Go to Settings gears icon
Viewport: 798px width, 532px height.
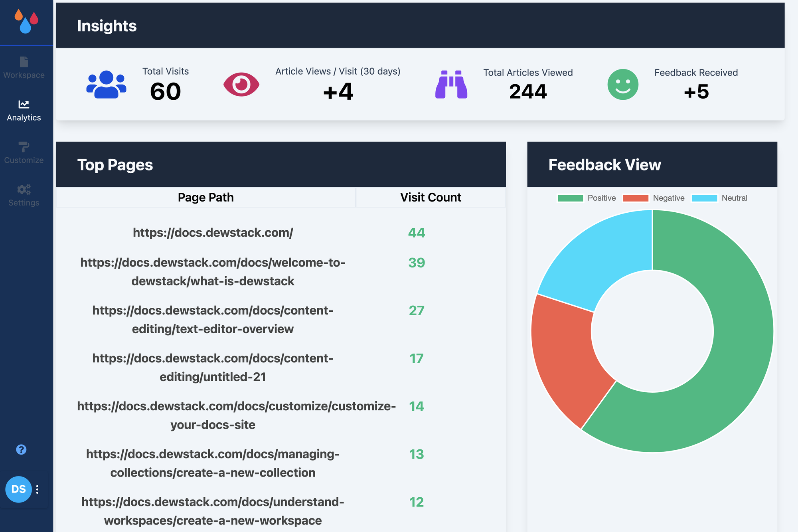(24, 189)
